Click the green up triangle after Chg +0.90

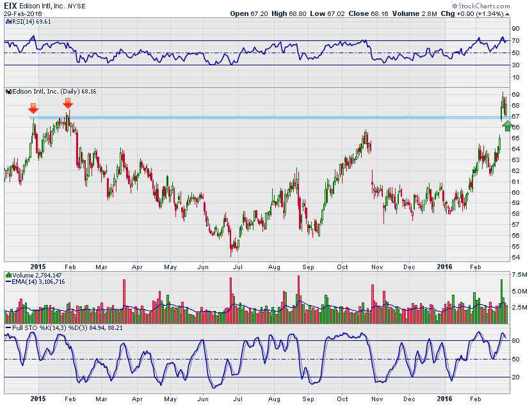click(x=507, y=14)
